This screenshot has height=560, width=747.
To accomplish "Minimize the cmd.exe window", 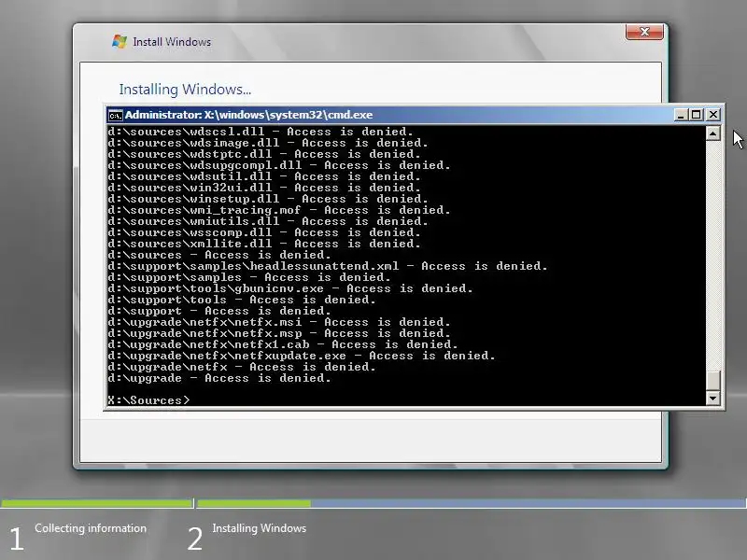I will tap(682, 115).
